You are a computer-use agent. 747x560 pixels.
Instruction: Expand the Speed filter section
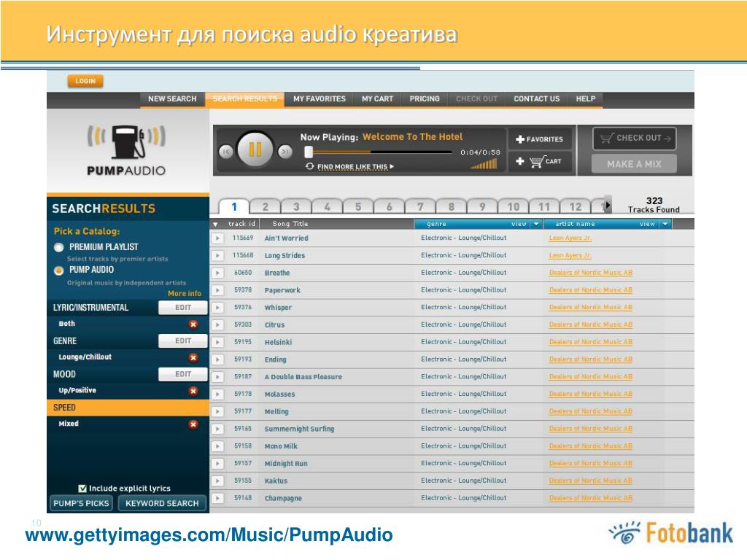point(128,408)
